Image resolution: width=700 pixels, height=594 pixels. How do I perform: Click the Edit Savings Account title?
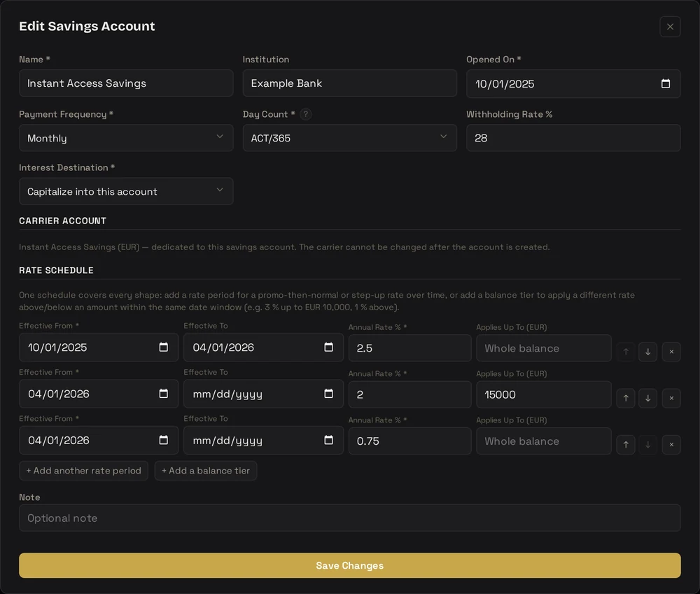click(87, 26)
